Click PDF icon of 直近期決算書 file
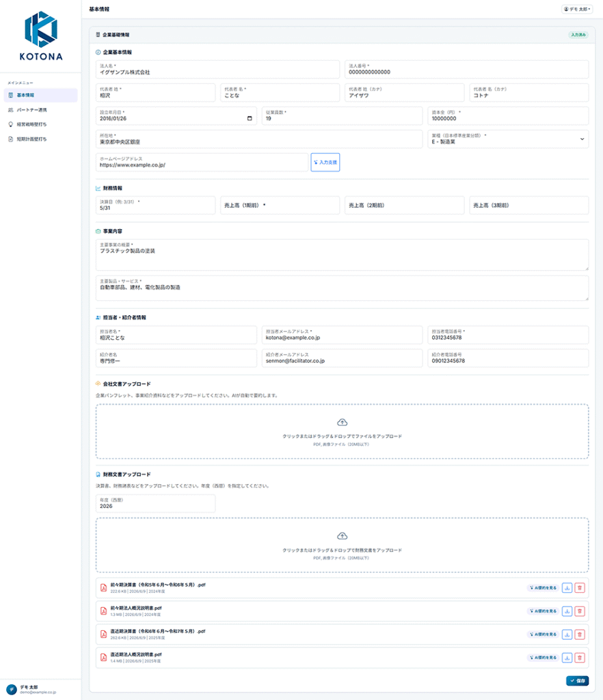The height and width of the screenshot is (700, 603). coord(103,634)
